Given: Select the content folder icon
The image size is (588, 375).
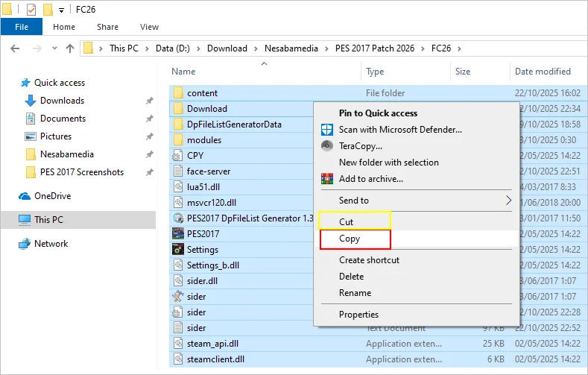Looking at the screenshot, I should tap(178, 92).
